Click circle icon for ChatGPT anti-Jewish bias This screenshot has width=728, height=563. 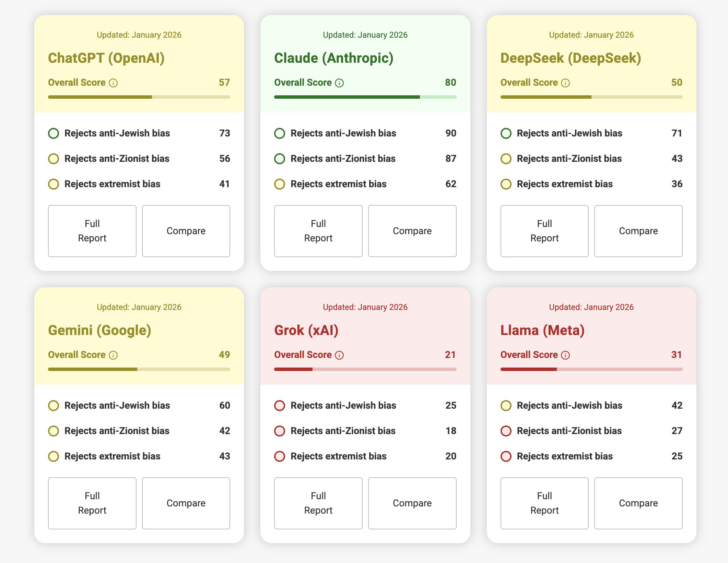[54, 133]
